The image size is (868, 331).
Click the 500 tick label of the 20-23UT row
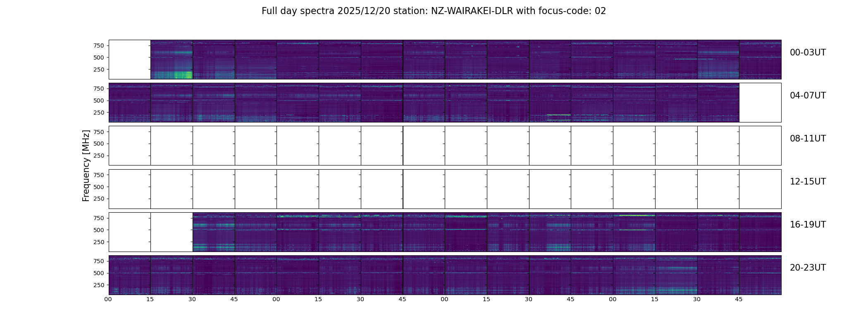click(98, 273)
